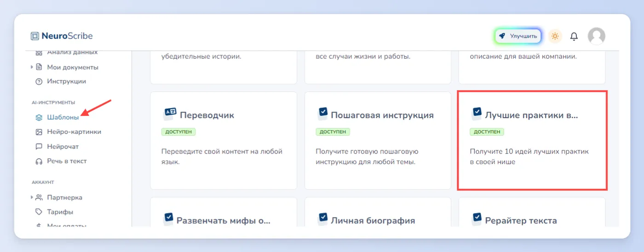Click the Речь в текст headphones icon
This screenshot has height=252, width=644.
(x=39, y=161)
